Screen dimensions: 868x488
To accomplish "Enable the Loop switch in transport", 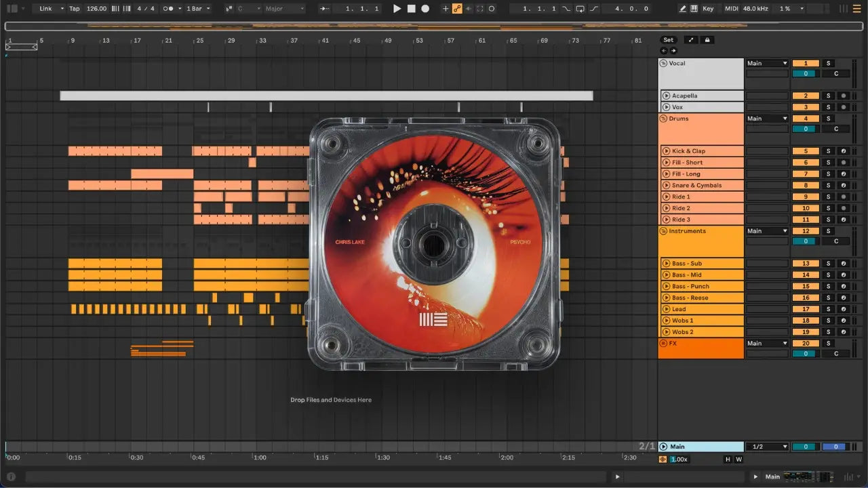I will coord(580,9).
